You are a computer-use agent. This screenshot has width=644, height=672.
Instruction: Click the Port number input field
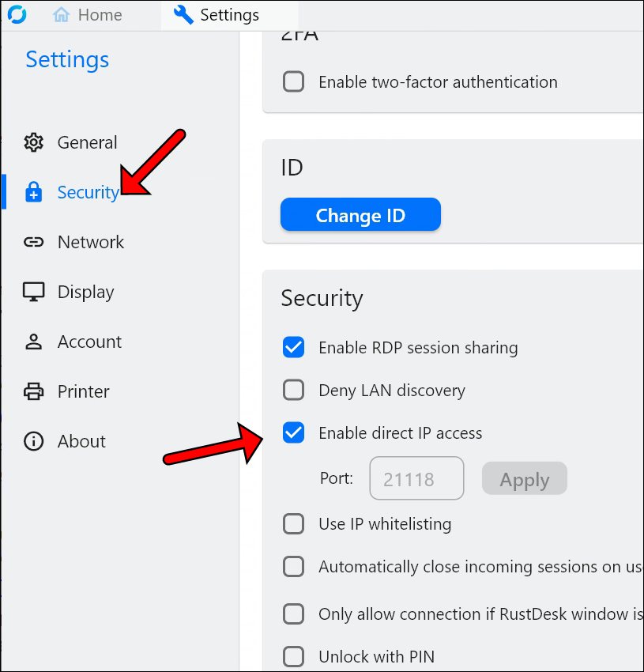[x=416, y=478]
